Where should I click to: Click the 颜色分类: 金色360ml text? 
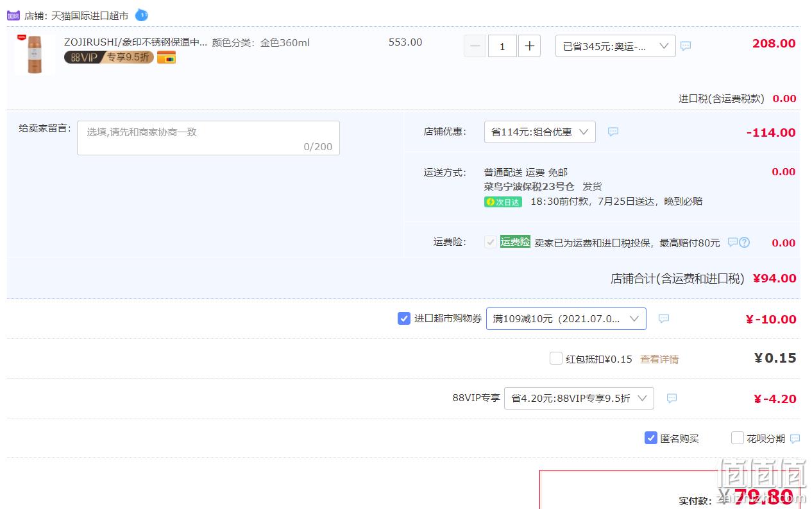tap(261, 43)
